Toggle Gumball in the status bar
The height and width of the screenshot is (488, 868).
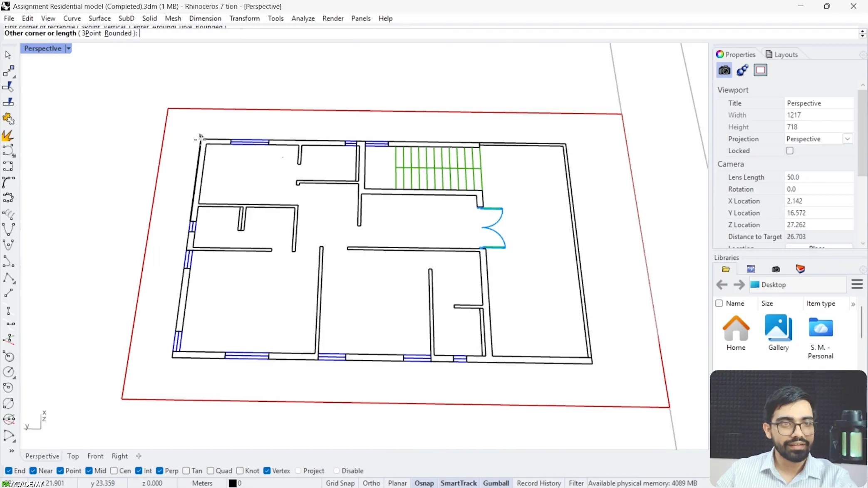[496, 483]
